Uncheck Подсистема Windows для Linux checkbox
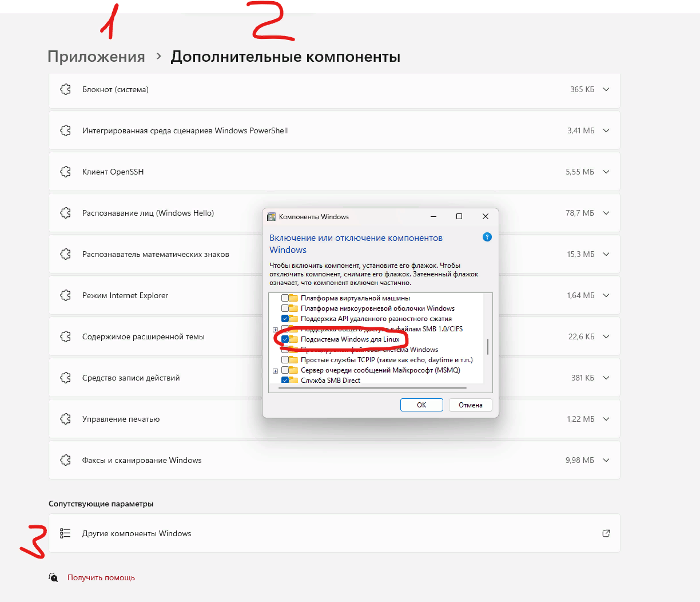 tap(285, 339)
